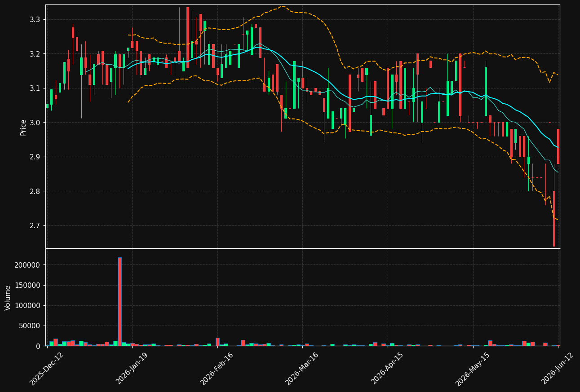Select the 2026-Mar-16 date label
The width and height of the screenshot is (580, 392).
[x=302, y=369]
